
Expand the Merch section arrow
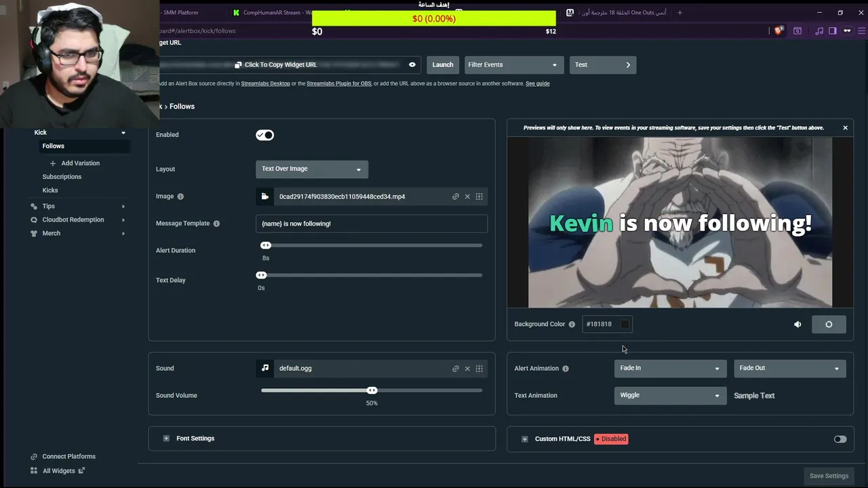click(x=123, y=233)
